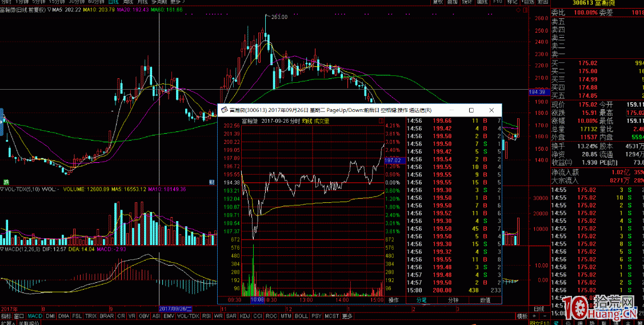Switch chart to 60分钟 period
The image size is (644, 325).
point(95,2)
